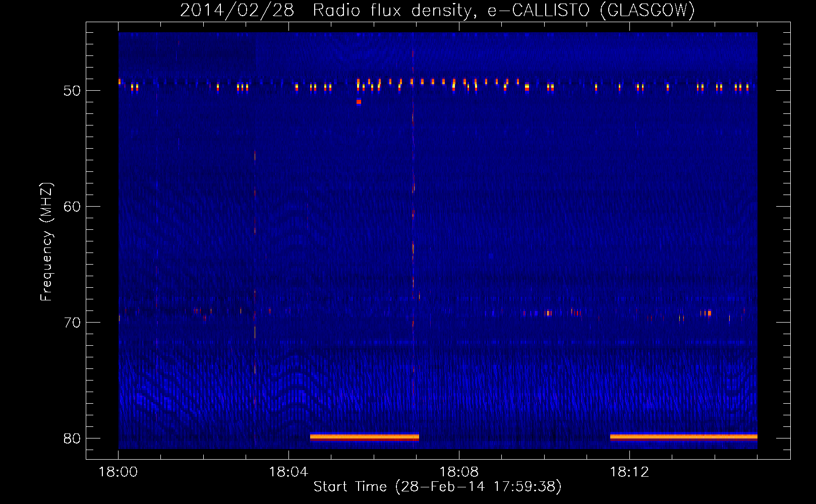Click the orange band at 80 MHz after 18:12

coord(684,437)
